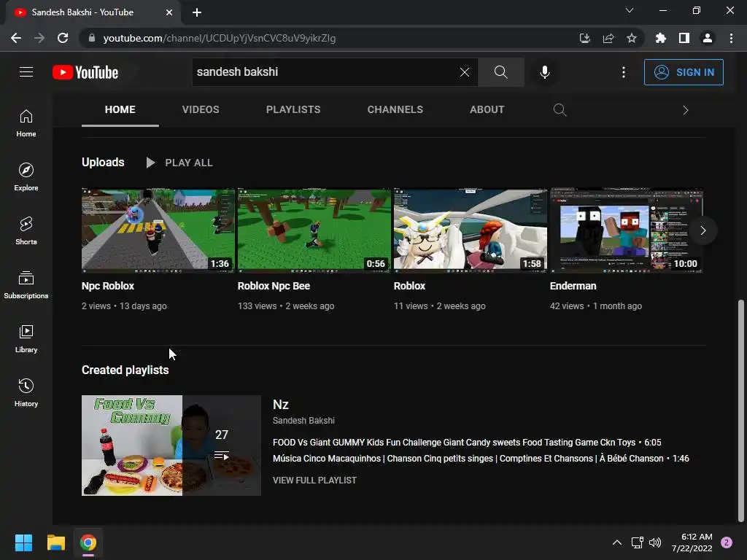747x560 pixels.
Task: Open the taskbar clock and date
Action: tap(692, 542)
